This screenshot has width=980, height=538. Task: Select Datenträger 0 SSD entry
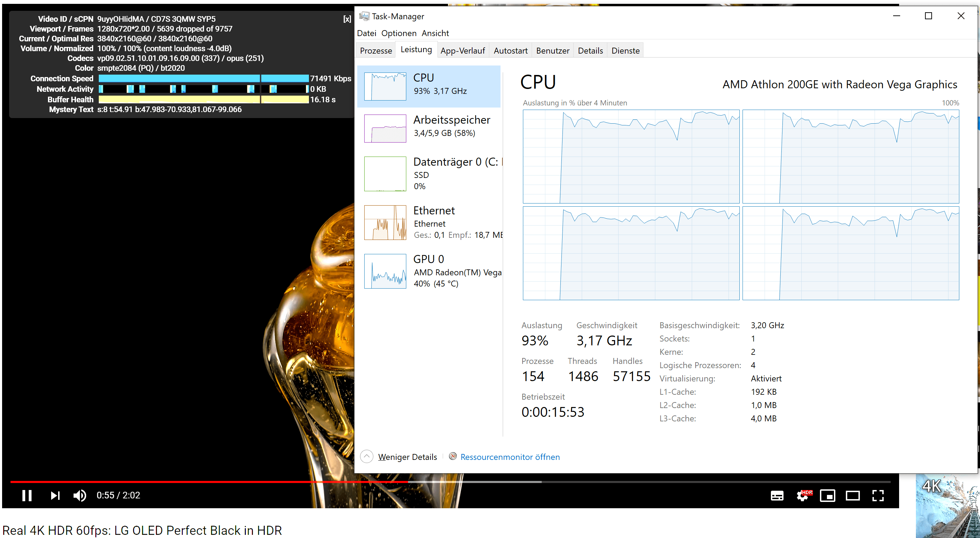pos(429,174)
